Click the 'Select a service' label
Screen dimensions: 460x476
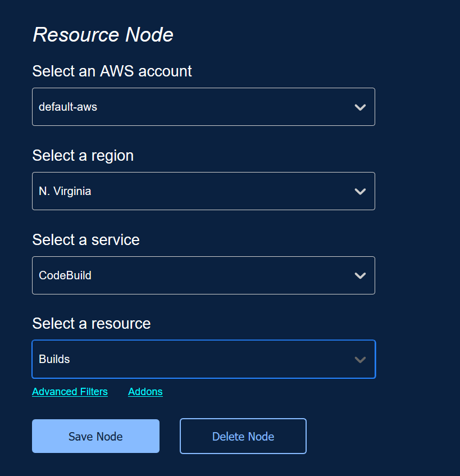pos(86,240)
